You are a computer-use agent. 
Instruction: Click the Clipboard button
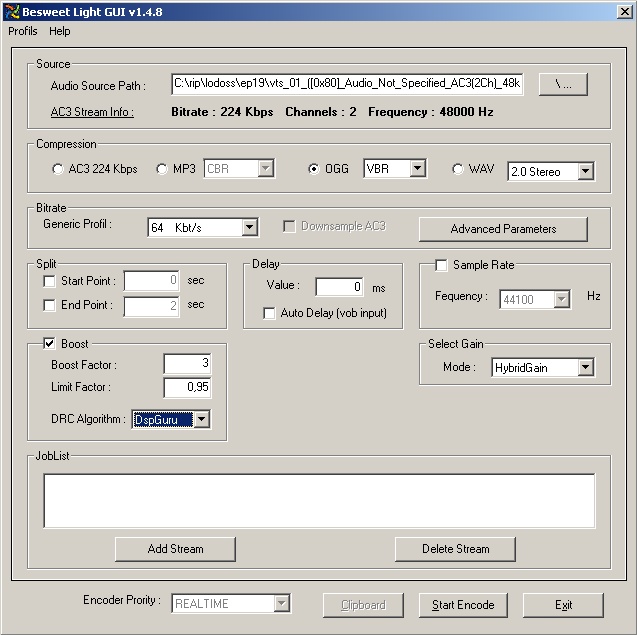(363, 605)
